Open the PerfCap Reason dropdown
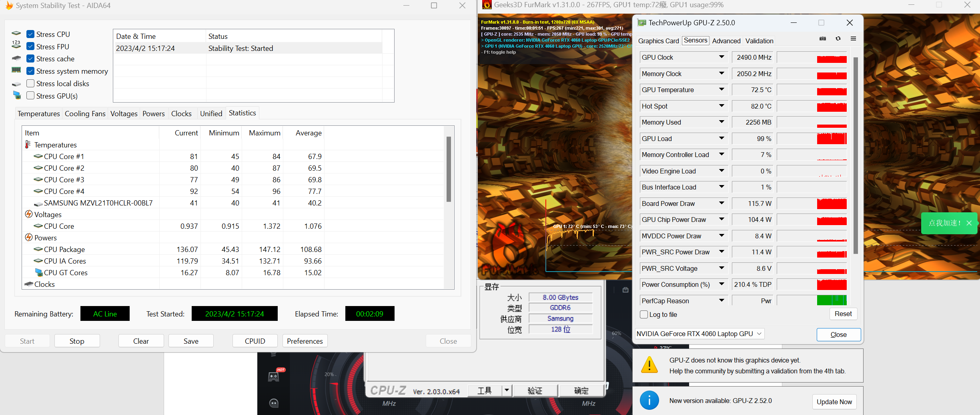 coord(721,300)
